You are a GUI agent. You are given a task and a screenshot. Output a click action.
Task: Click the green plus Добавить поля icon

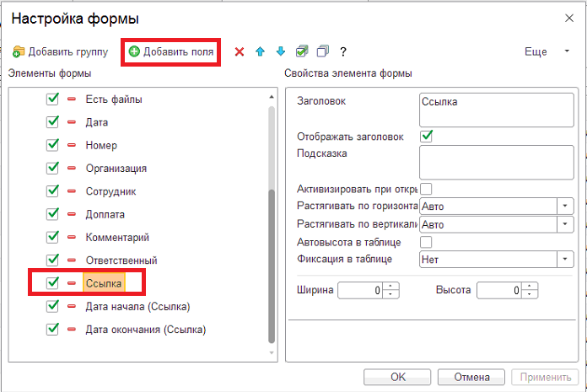[134, 51]
